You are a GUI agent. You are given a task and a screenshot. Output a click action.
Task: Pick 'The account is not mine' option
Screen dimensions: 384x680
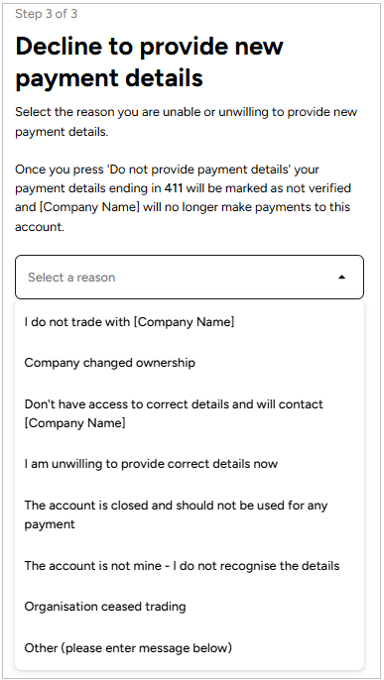pos(189,566)
